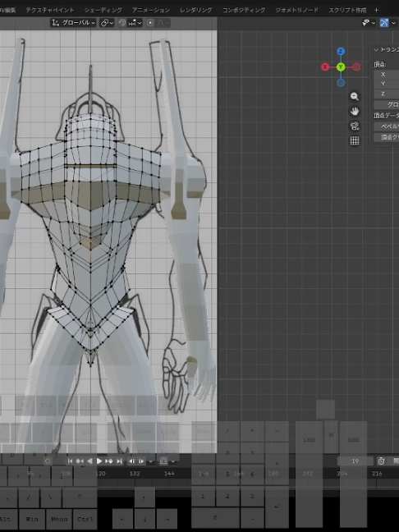The height and width of the screenshot is (532, 399).
Task: Jump to the timeline end frame
Action: [x=119, y=461]
